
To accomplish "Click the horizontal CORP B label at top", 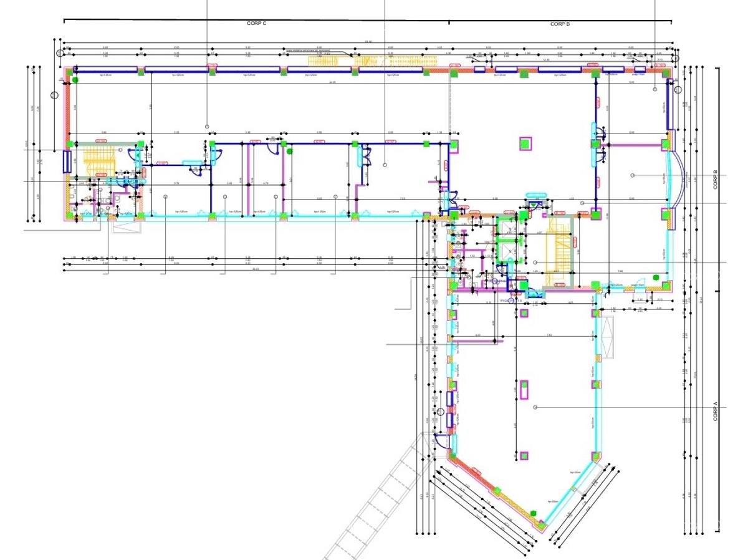I will [560, 24].
